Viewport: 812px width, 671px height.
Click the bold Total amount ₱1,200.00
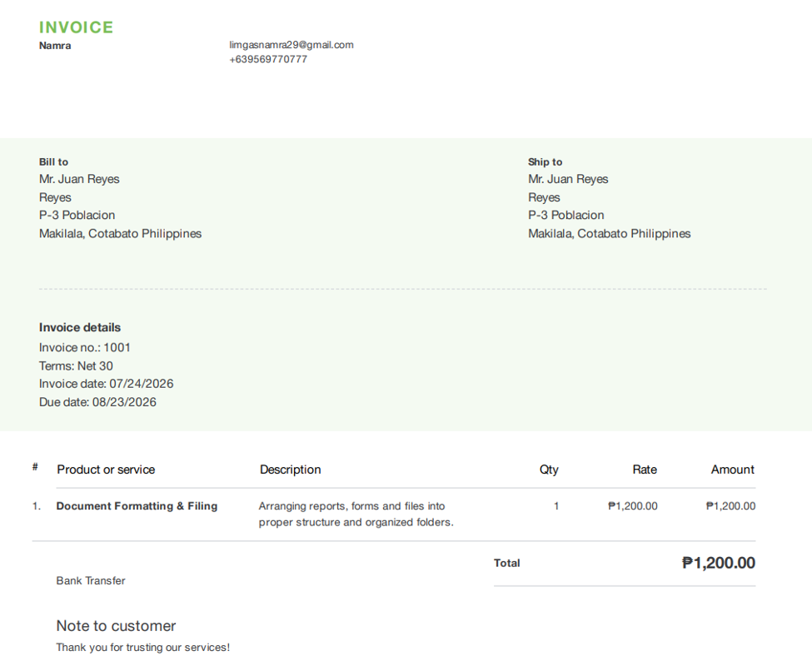pyautogui.click(x=718, y=563)
